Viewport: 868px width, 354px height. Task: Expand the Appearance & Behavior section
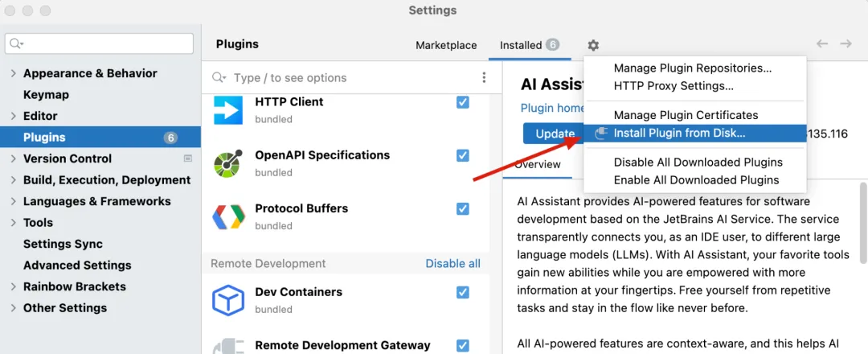tap(13, 73)
